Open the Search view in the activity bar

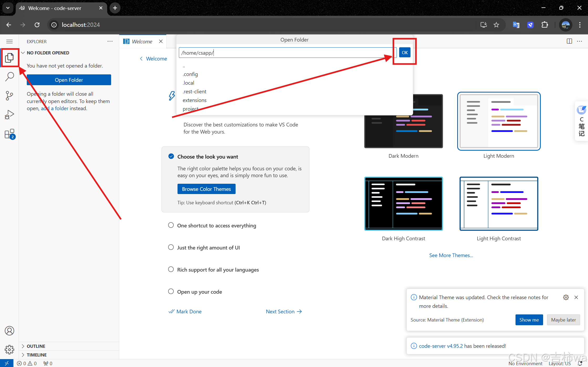(x=9, y=77)
